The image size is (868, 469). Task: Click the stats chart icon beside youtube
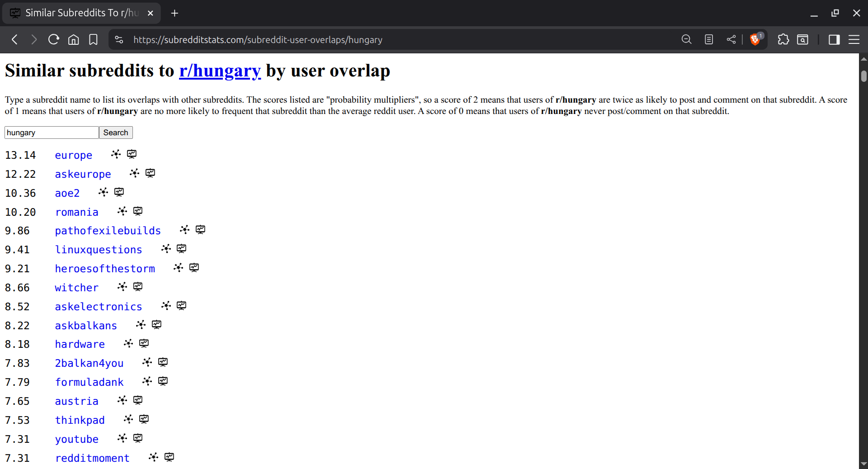138,438
